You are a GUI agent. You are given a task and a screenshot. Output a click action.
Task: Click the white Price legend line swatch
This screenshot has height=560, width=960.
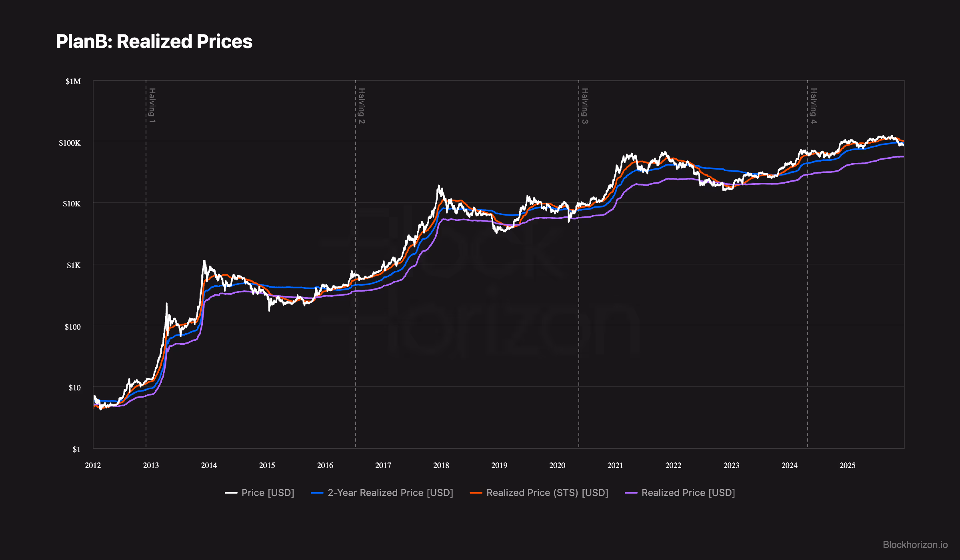[x=231, y=493]
